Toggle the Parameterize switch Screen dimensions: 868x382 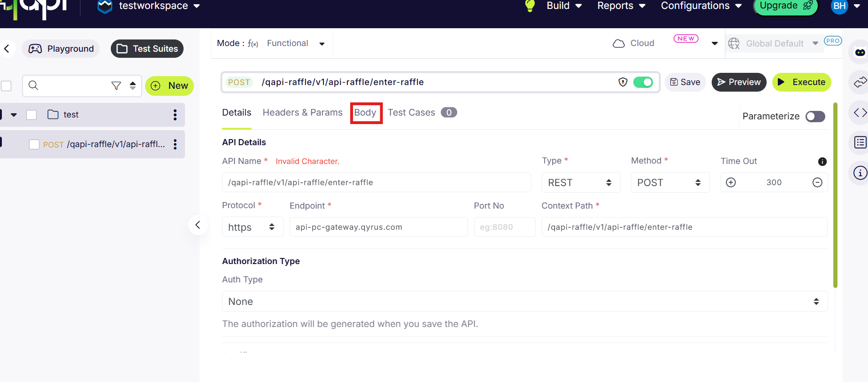click(x=815, y=117)
